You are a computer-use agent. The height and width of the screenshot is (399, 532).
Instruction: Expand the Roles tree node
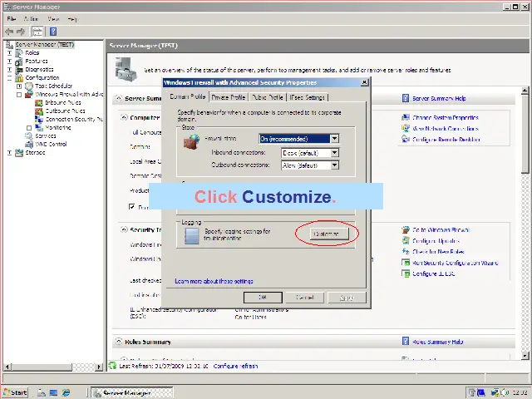(9, 53)
